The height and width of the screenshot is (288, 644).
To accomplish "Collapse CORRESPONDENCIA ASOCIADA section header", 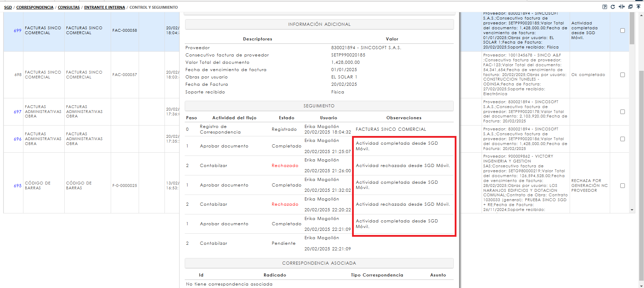I will pos(319,263).
